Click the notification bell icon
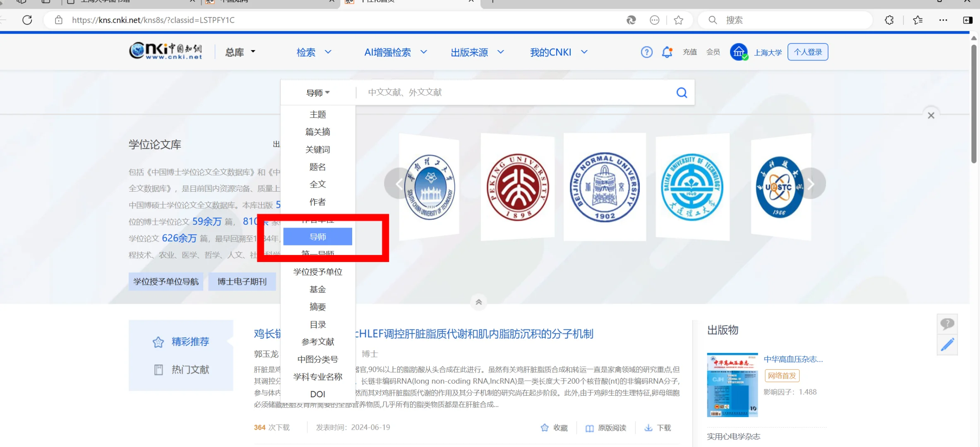 pyautogui.click(x=667, y=52)
